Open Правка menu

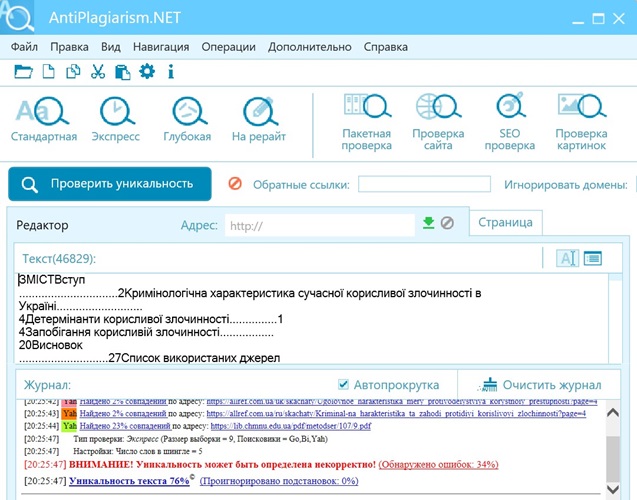pos(69,47)
